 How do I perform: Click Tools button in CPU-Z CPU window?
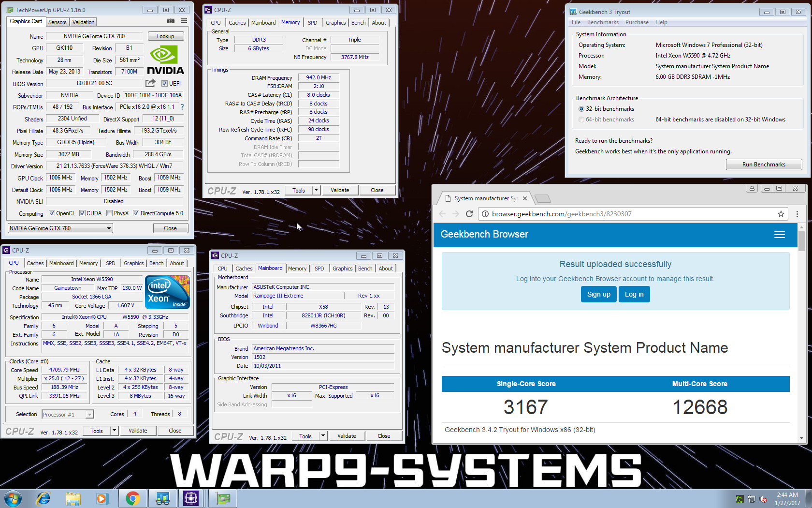[97, 431]
